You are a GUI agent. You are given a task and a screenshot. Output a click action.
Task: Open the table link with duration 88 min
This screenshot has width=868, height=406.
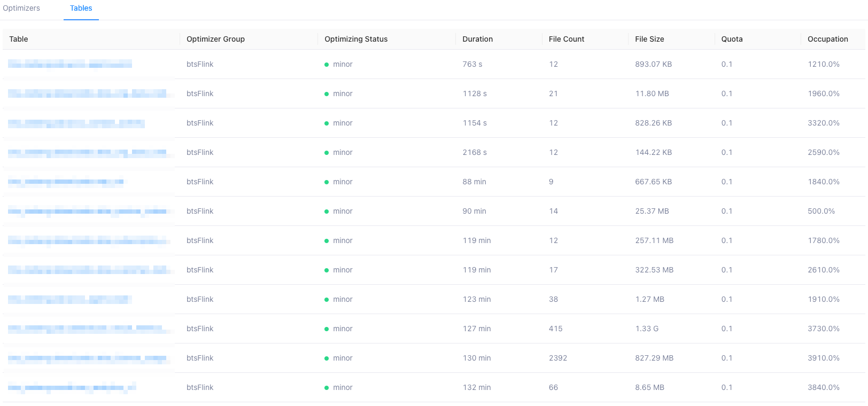(x=66, y=182)
